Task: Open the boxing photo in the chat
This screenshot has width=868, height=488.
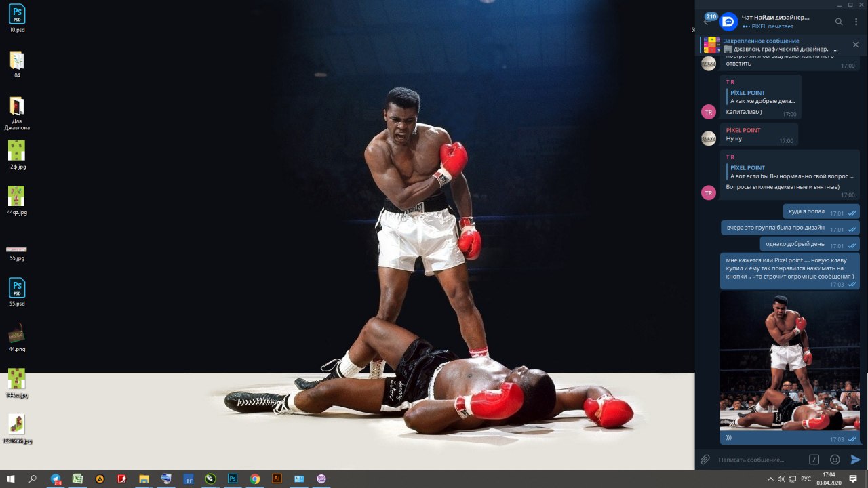Action: pos(790,361)
